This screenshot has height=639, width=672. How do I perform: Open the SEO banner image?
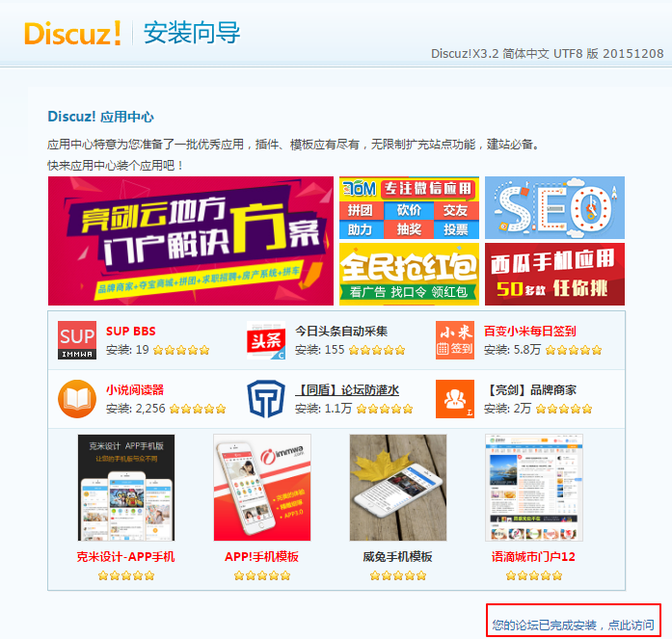point(554,208)
